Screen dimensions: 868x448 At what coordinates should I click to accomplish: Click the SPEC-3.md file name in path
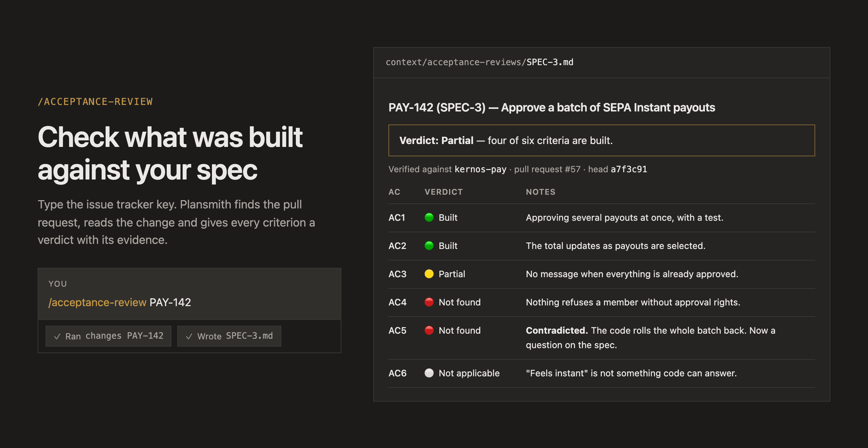[x=550, y=62]
